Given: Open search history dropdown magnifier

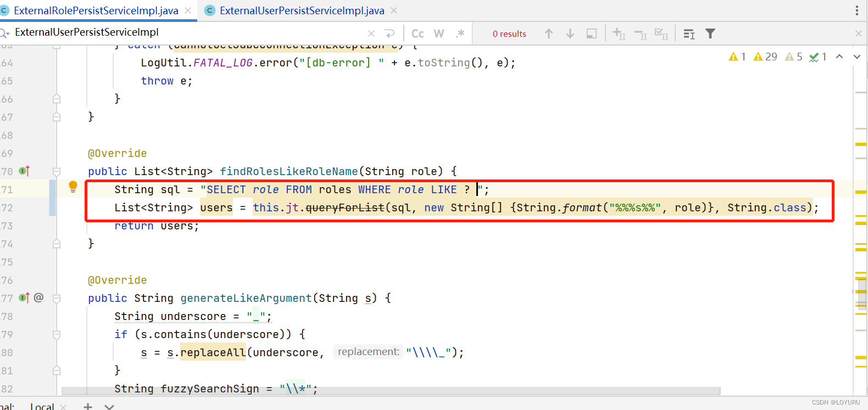Looking at the screenshot, I should point(4,33).
